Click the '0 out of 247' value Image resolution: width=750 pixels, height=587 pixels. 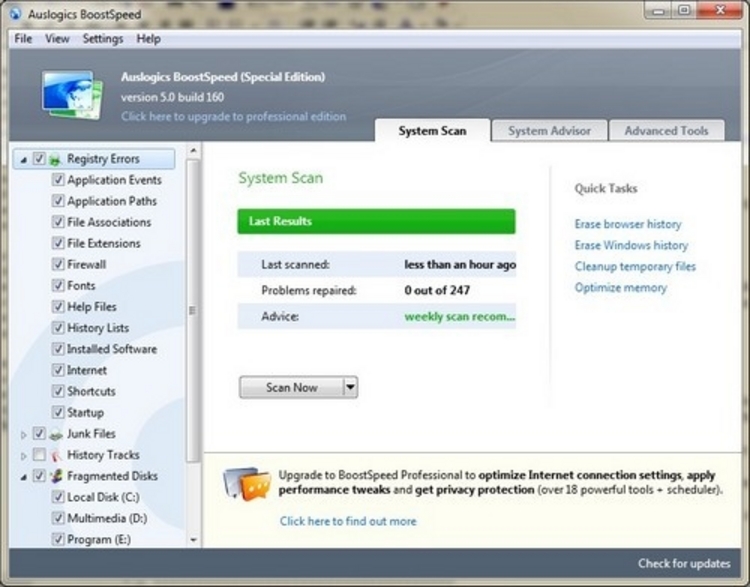point(437,290)
